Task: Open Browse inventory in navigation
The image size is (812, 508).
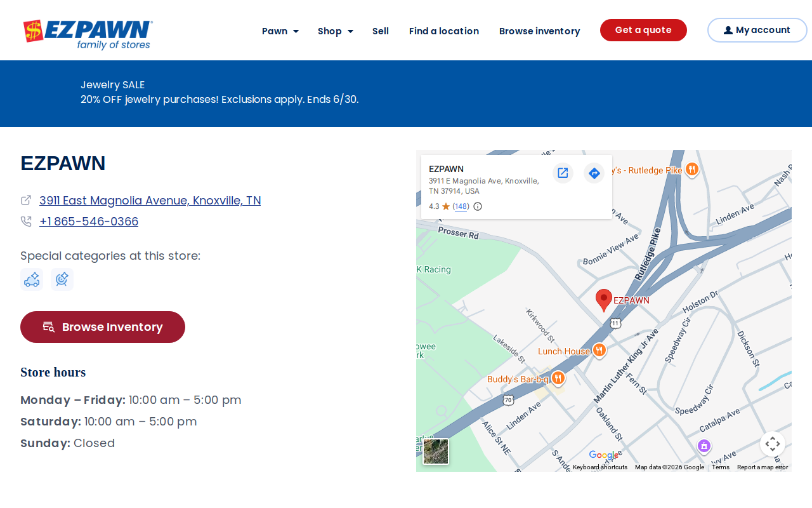Action: [x=539, y=31]
